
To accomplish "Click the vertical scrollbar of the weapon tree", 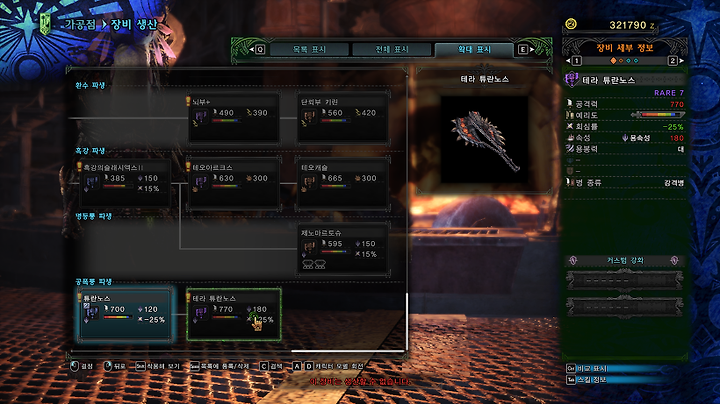I will tap(407, 321).
